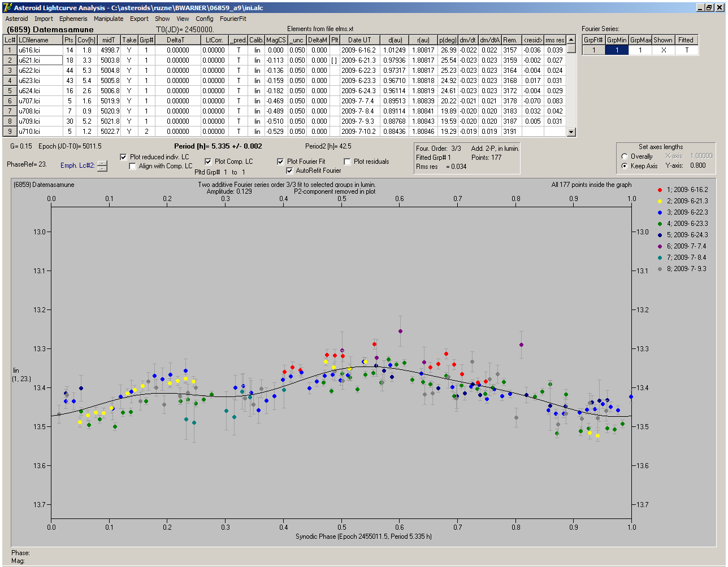Click the gray legend dot 8; 2009-7-9.3

(x=660, y=269)
